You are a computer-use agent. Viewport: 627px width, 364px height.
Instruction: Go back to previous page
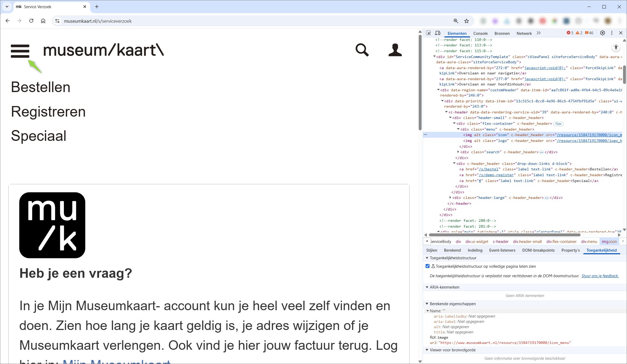[x=7, y=21]
